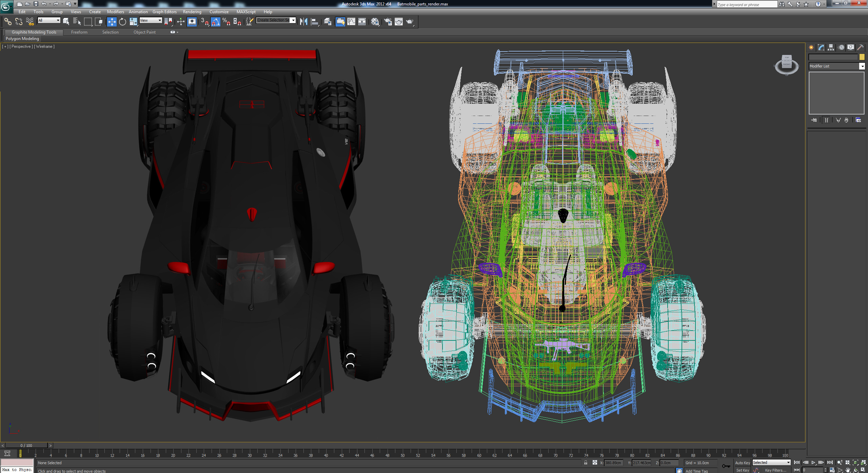Open the Utilities hammer panel tab
The width and height of the screenshot is (868, 473).
860,47
